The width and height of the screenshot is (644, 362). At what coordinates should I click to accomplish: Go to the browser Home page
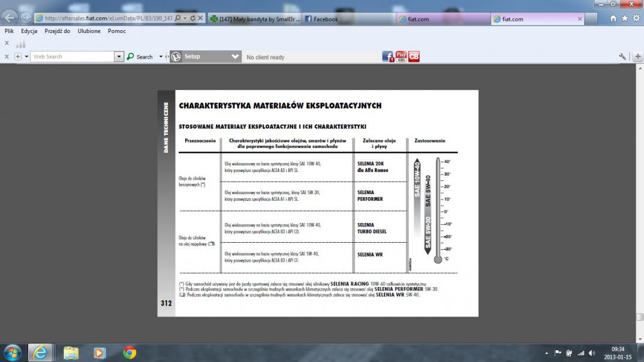pyautogui.click(x=613, y=19)
